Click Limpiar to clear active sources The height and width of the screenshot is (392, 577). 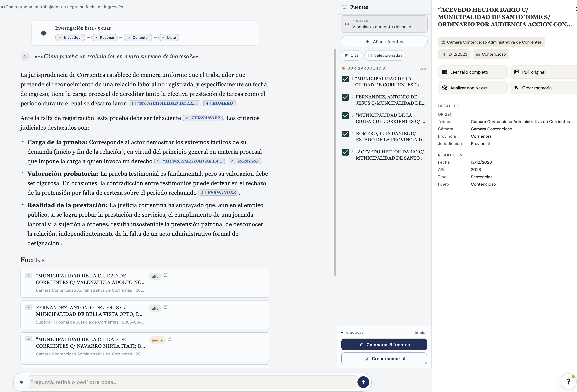point(420,332)
